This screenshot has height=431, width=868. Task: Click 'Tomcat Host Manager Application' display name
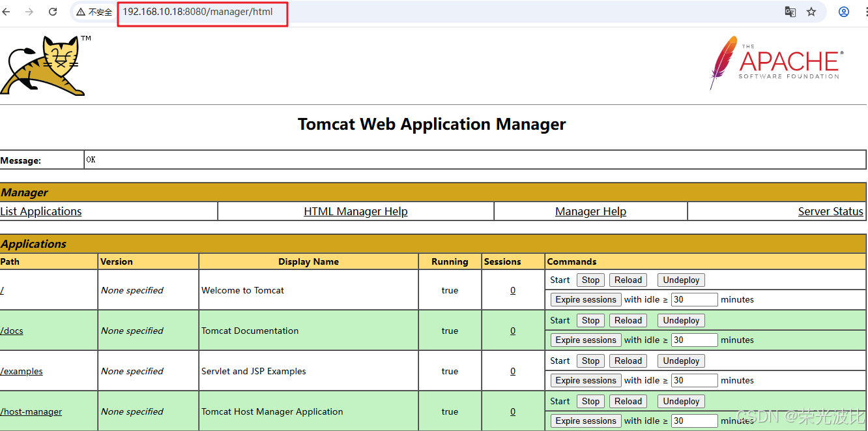tap(272, 411)
